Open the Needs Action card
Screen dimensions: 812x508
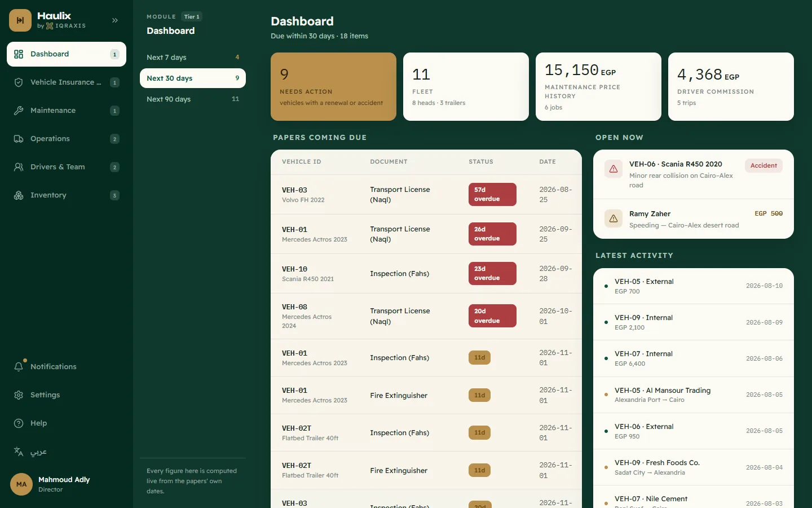click(x=333, y=86)
